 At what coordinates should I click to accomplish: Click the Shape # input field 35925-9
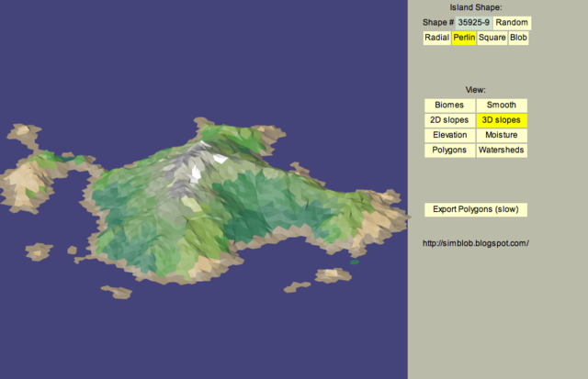[474, 23]
